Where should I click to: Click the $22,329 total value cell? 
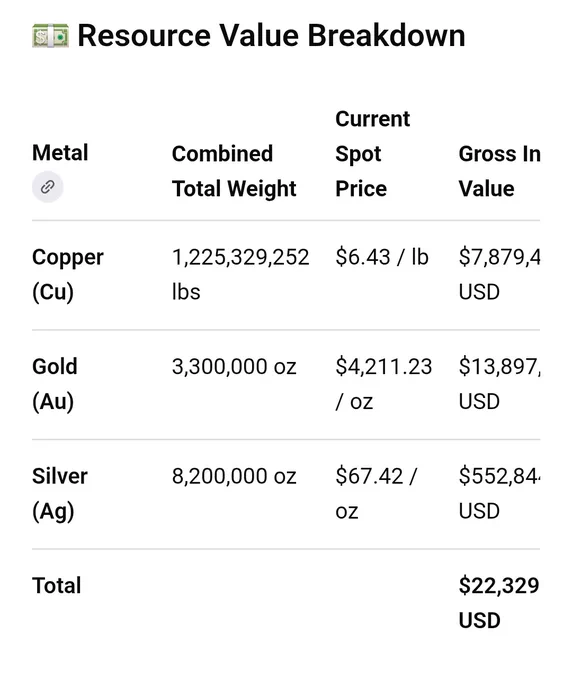click(499, 603)
